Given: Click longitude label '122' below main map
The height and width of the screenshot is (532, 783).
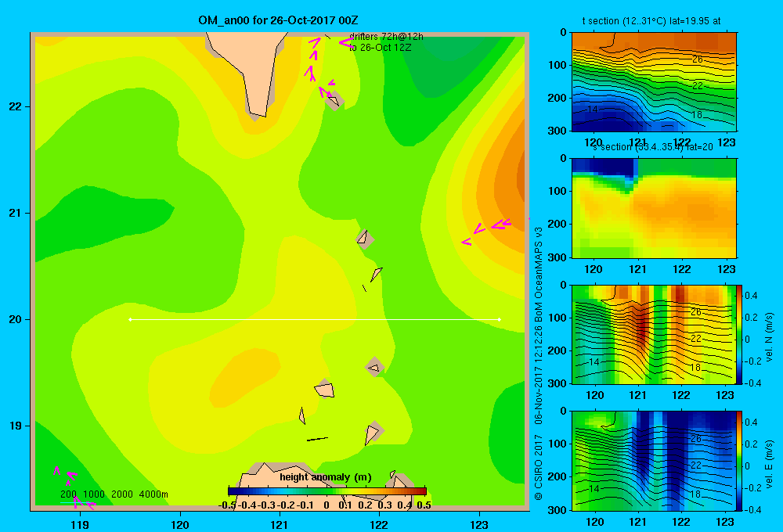Looking at the screenshot, I should click(379, 524).
